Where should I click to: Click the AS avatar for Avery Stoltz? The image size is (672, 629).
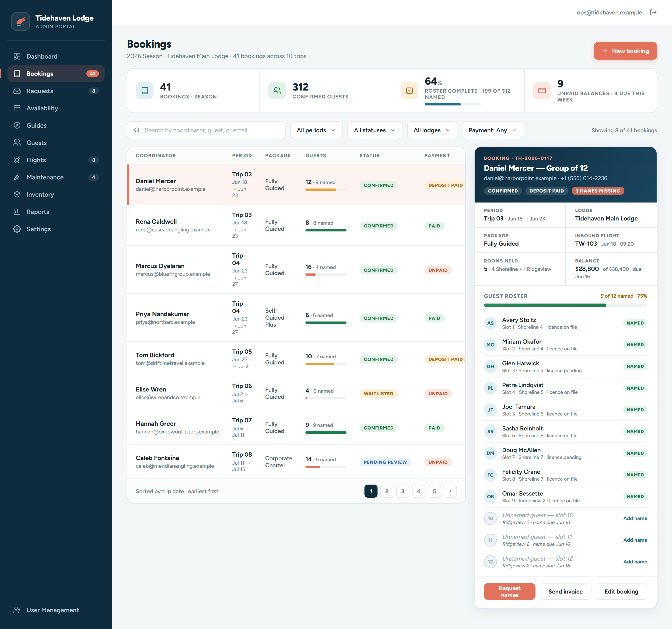pyautogui.click(x=490, y=323)
